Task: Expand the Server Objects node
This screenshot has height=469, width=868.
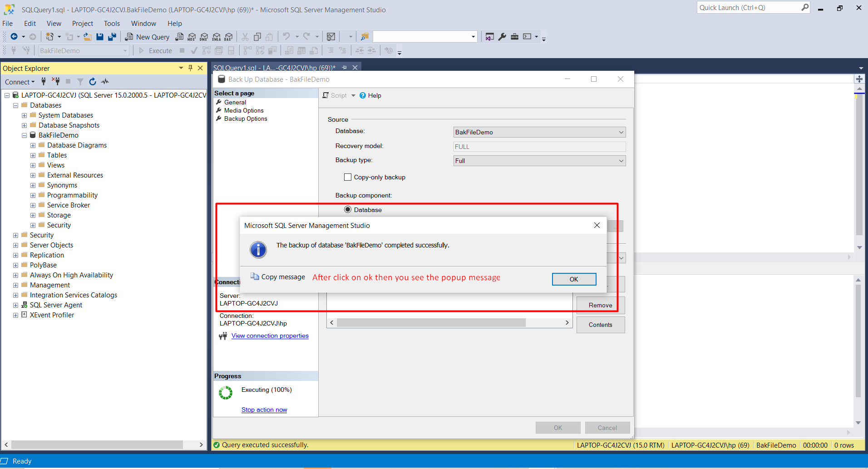Action: pyautogui.click(x=15, y=245)
